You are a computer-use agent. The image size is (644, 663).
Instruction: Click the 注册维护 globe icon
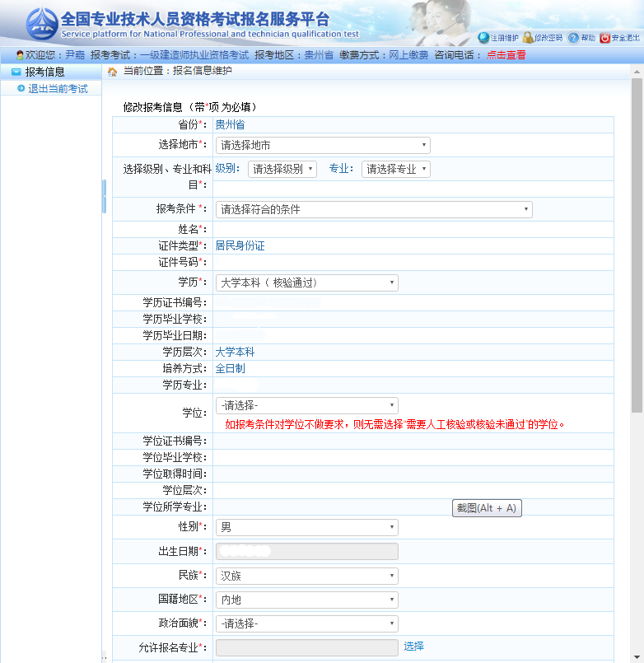(483, 38)
